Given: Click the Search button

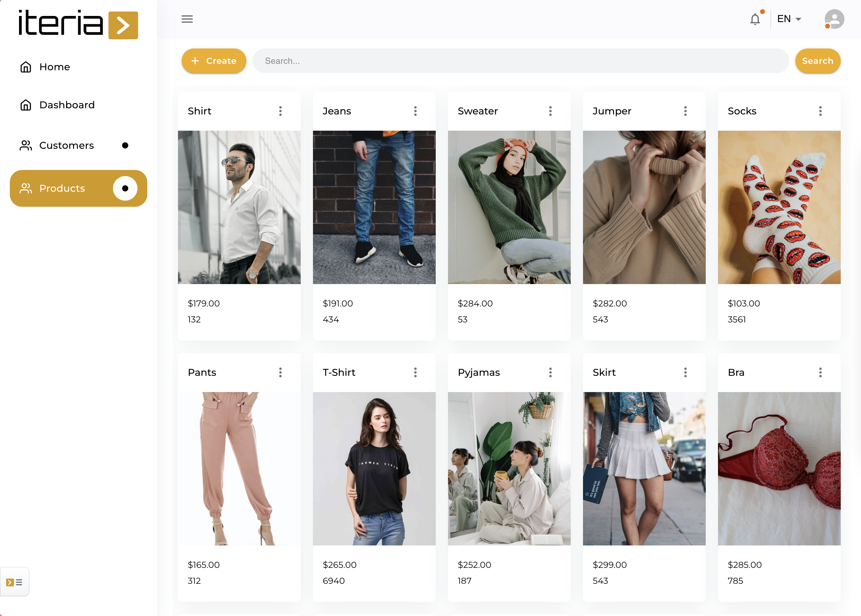Looking at the screenshot, I should 817,61.
